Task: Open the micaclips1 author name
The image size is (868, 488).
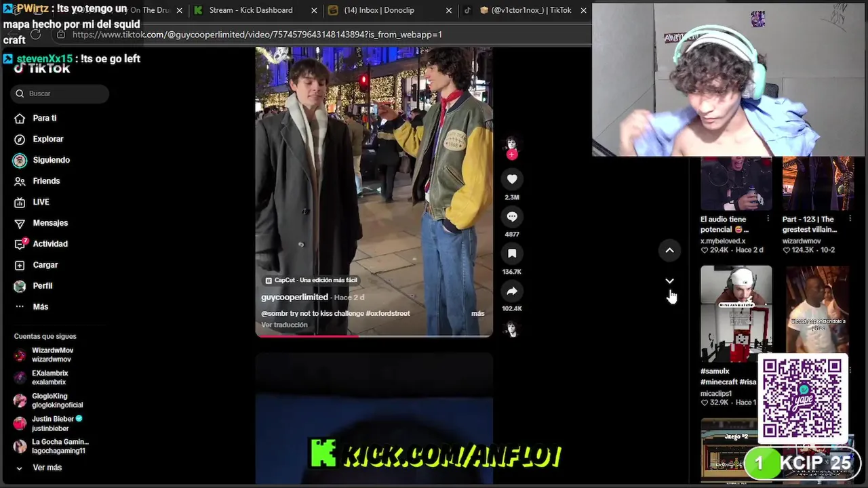Action: click(716, 393)
